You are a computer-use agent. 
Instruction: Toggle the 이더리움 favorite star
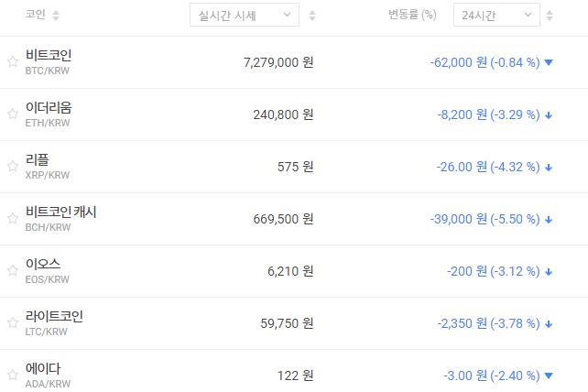pyautogui.click(x=13, y=114)
